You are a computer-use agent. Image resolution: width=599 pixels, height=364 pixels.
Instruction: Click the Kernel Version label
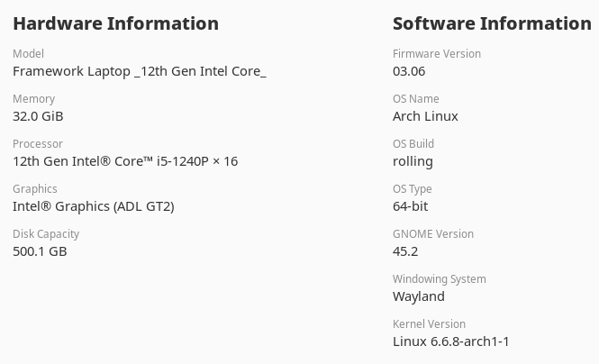[x=429, y=324]
